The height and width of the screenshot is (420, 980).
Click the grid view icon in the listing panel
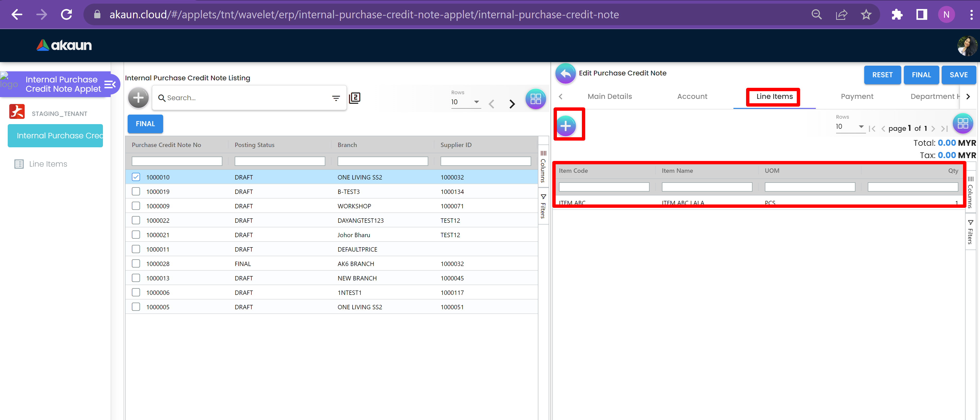tap(535, 99)
